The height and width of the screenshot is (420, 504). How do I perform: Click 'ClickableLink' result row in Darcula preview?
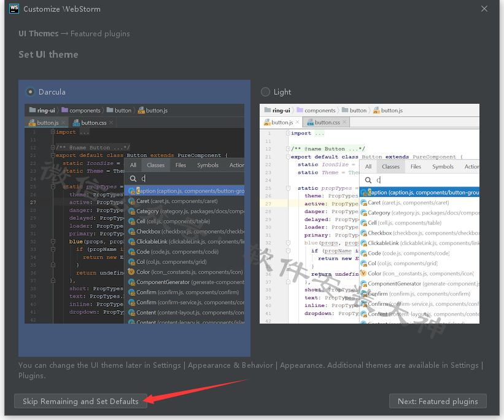[185, 241]
